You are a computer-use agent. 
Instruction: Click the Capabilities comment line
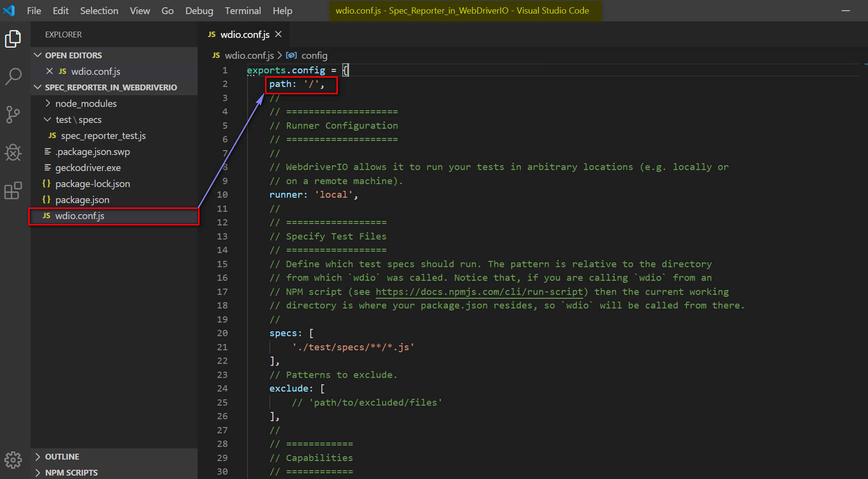pos(311,458)
